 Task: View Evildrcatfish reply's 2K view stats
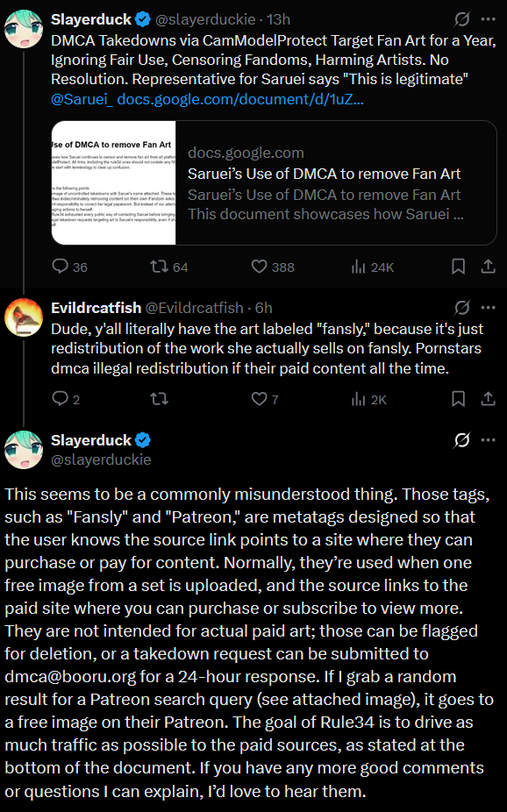(368, 399)
